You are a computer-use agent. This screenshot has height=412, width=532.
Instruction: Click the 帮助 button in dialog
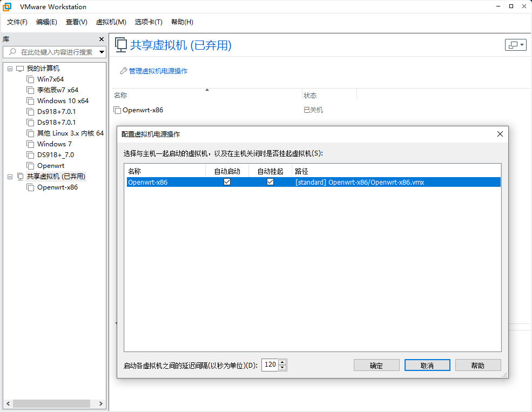coord(477,366)
